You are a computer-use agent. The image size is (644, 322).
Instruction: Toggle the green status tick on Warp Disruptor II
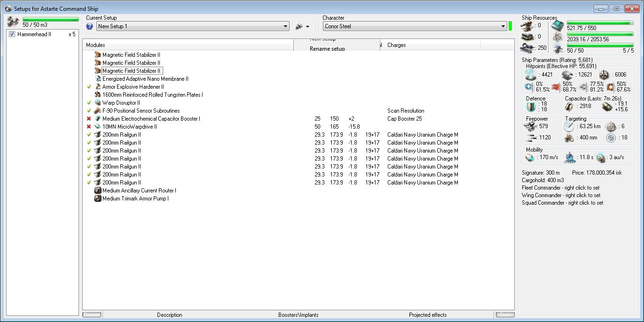[89, 103]
